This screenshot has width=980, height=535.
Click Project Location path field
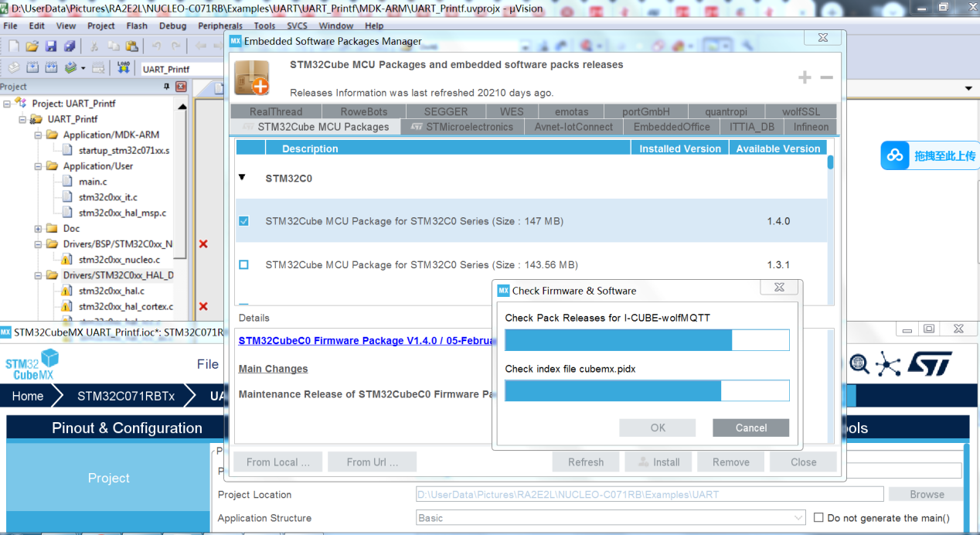[649, 495]
